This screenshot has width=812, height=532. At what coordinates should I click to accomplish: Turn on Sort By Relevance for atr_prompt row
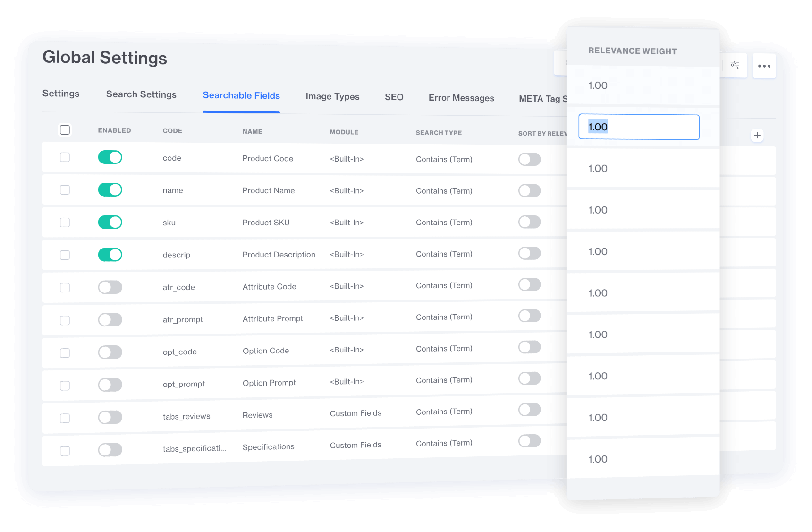coord(529,316)
